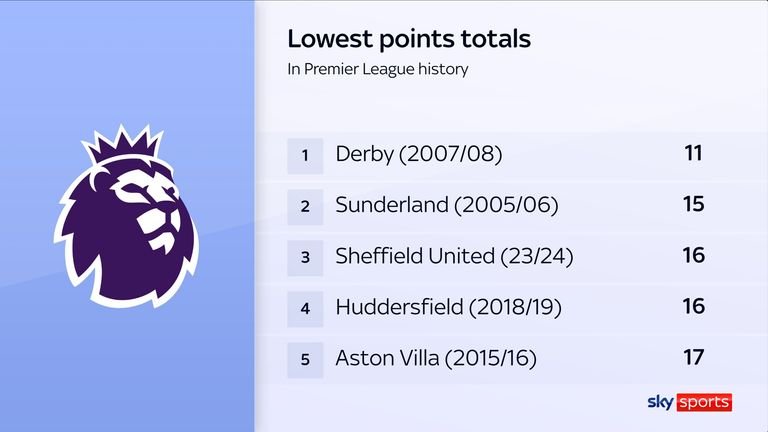Click Aston Villa's points total of 17
This screenshot has width=768, height=432.
(693, 358)
